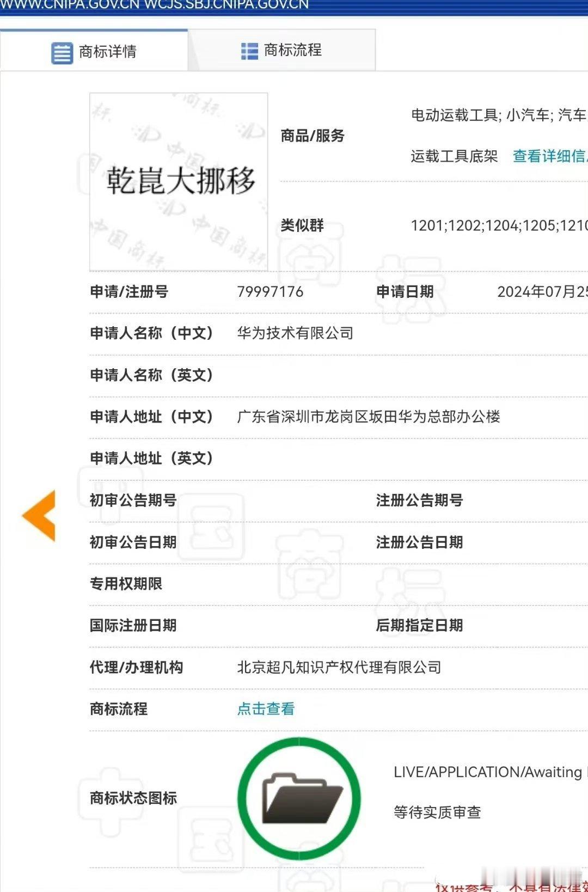Click the 国际注册日期 label
Viewport: 588px width, 892px height.
coord(133,625)
